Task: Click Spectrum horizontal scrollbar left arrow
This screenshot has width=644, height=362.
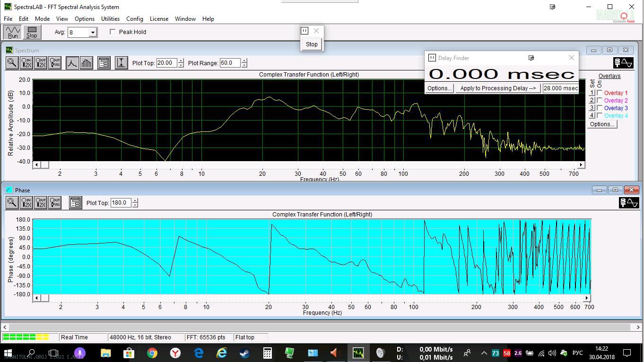Action: coord(36,164)
